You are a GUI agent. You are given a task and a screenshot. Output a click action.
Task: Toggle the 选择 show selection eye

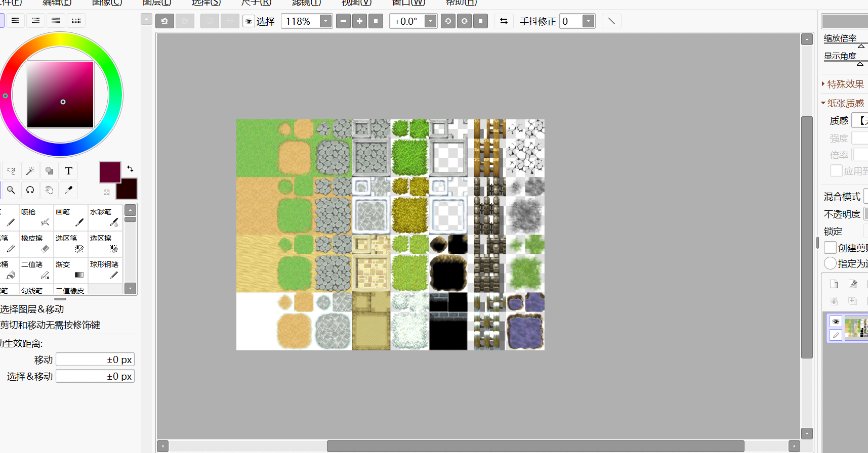249,21
